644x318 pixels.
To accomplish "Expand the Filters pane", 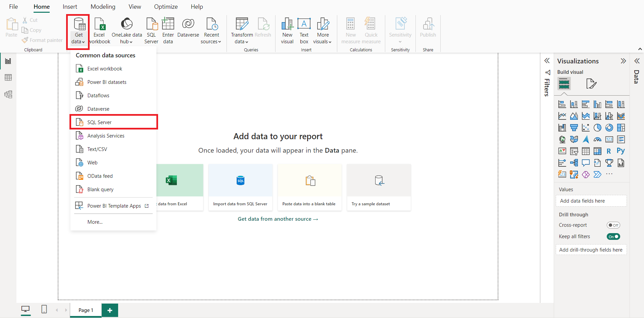I will point(547,61).
